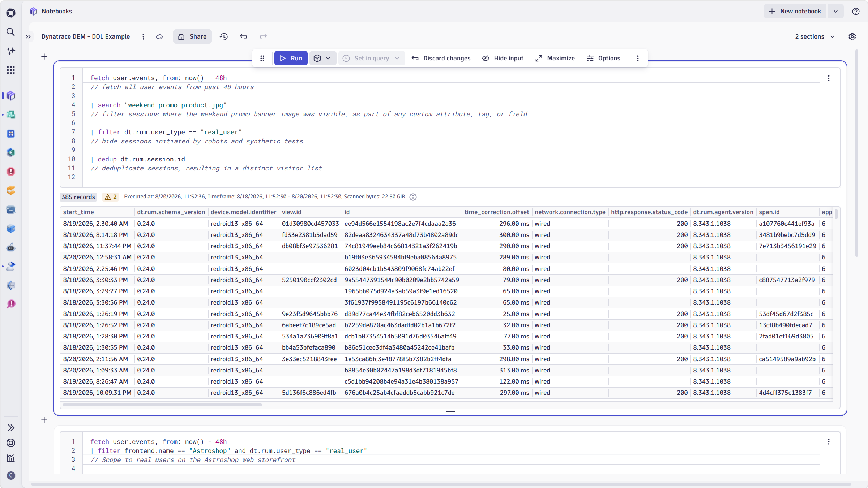Open the Copilot sparkle icon
The height and width of the screenshot is (488, 868).
pyautogui.click(x=11, y=51)
